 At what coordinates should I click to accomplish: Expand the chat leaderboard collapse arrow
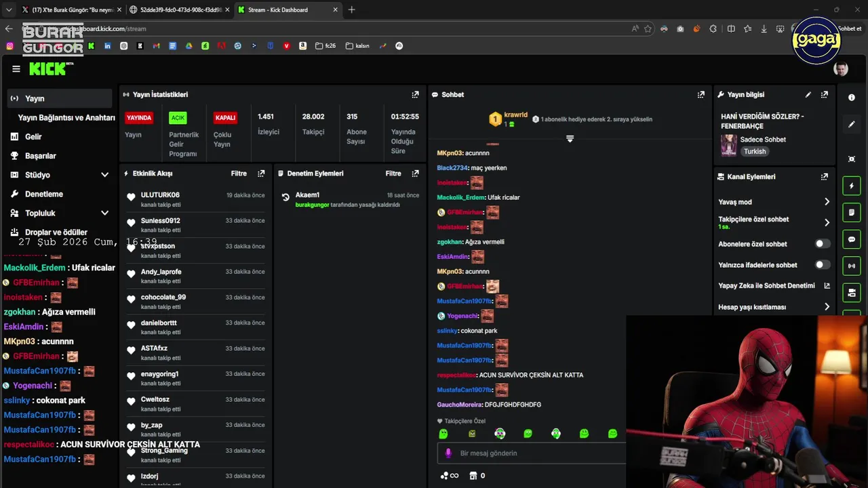pos(570,139)
